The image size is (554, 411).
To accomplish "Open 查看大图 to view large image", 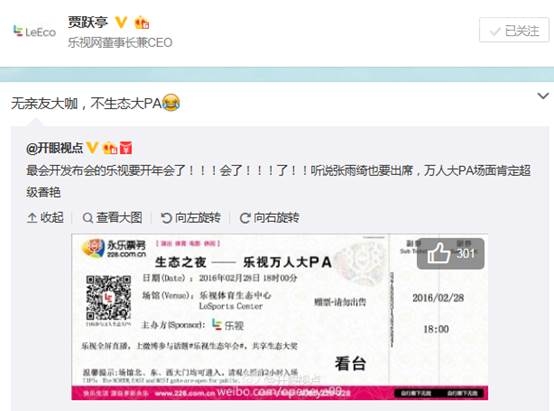I will [x=112, y=217].
